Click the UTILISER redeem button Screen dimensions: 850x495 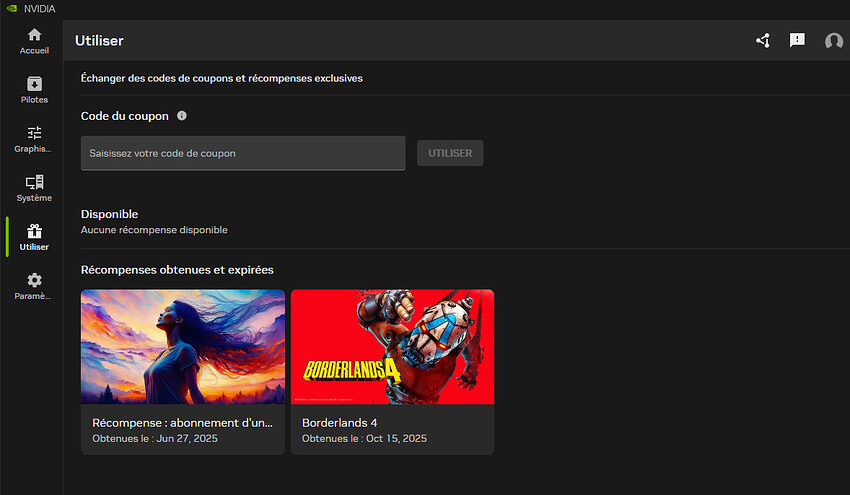(x=450, y=153)
